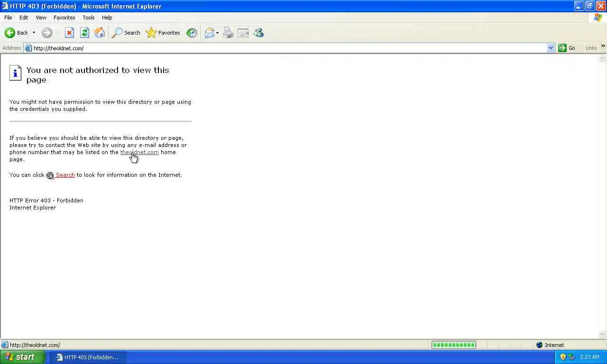607x364 pixels.
Task: Open the Help menu
Action: point(107,18)
